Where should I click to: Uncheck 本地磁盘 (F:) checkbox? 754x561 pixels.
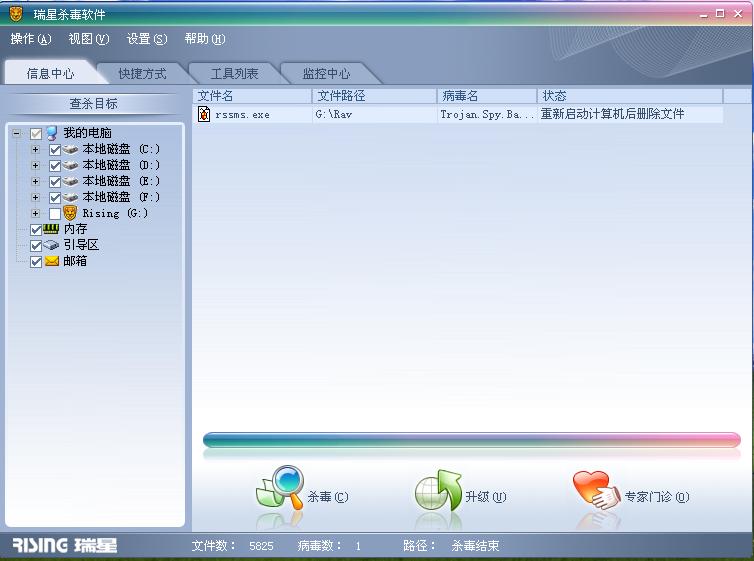pyautogui.click(x=55, y=198)
